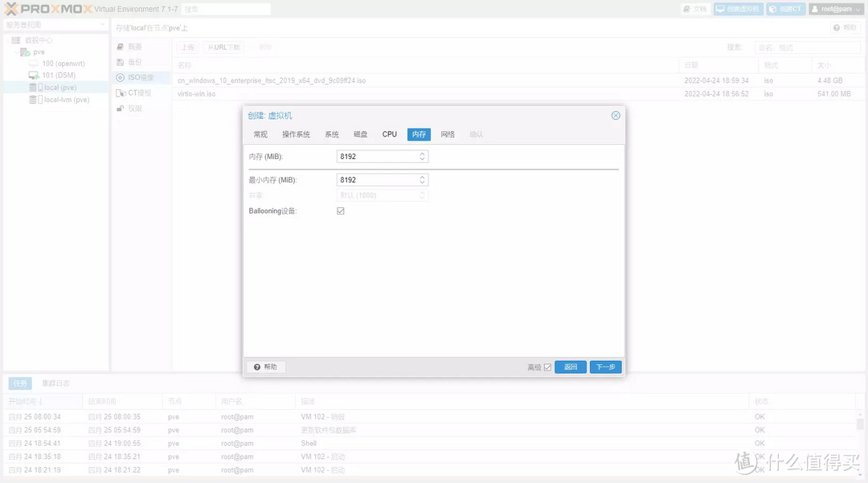Switch to the 常规 tab
Screen dimensions: 868x483
(x=260, y=134)
